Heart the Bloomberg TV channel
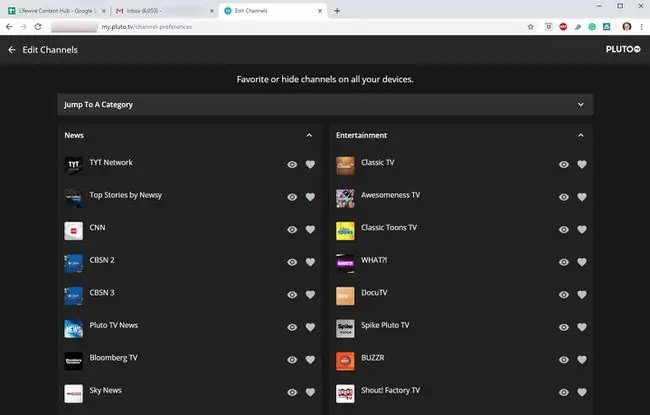This screenshot has width=650, height=415. point(310,360)
